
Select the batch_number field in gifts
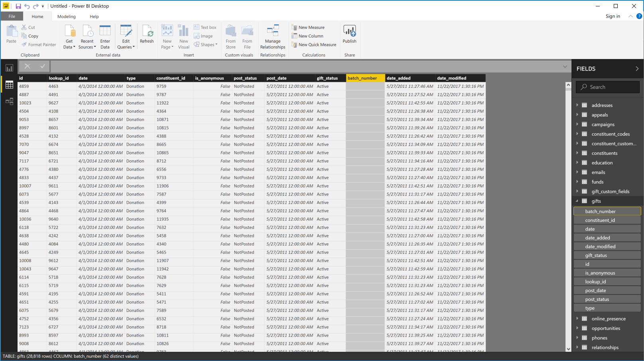coord(607,211)
